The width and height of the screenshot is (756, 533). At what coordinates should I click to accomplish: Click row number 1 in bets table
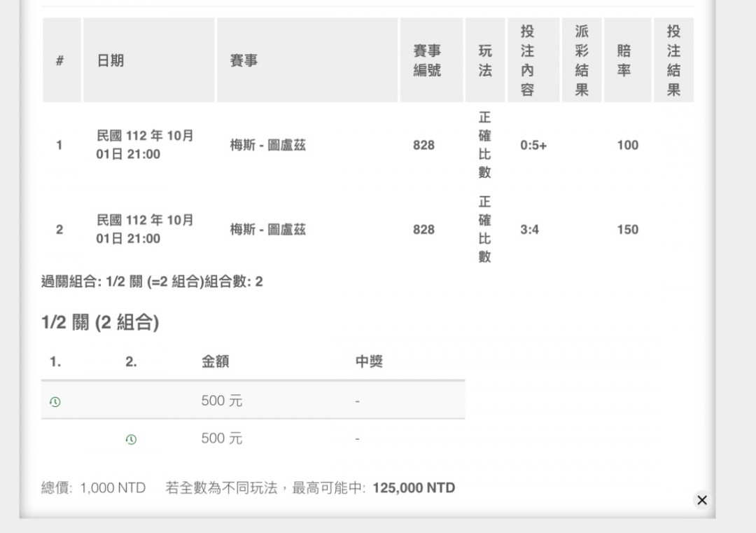pyautogui.click(x=59, y=145)
